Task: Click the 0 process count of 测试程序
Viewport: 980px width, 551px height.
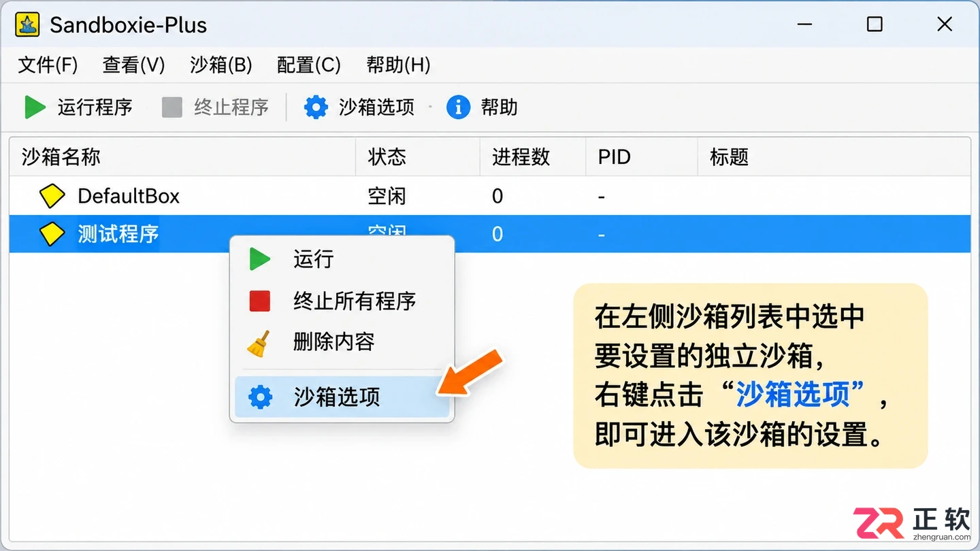Action: click(497, 234)
